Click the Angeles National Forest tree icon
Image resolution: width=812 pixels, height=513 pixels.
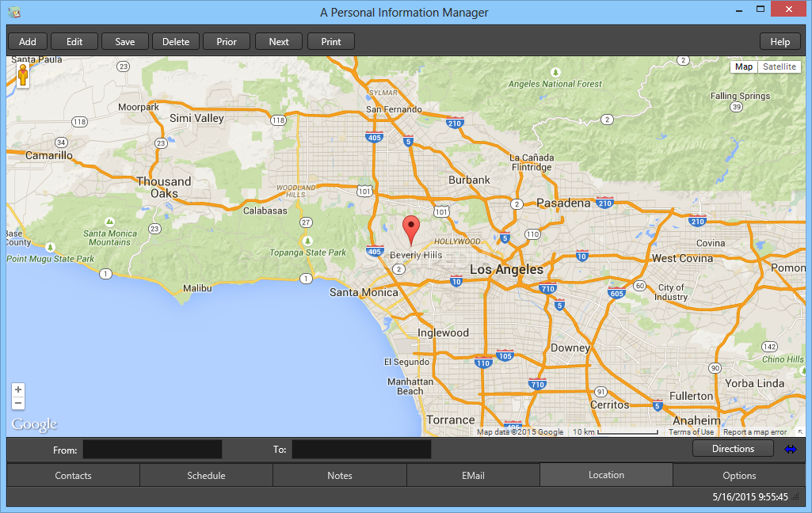(555, 73)
